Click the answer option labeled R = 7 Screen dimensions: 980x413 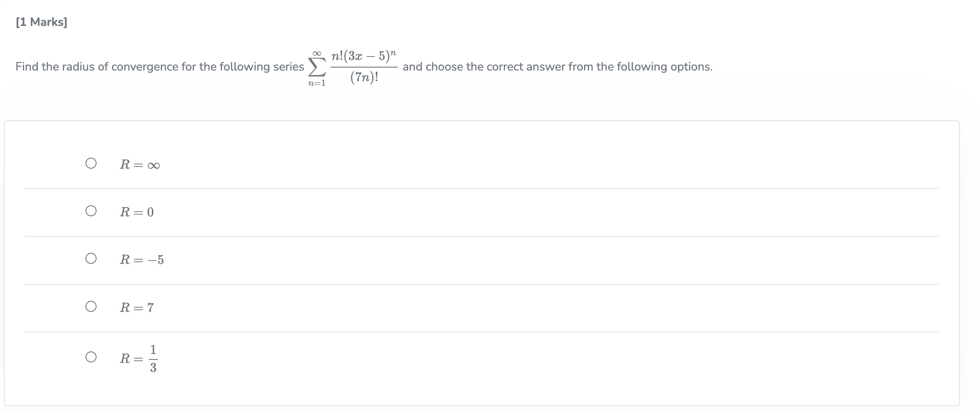[137, 307]
